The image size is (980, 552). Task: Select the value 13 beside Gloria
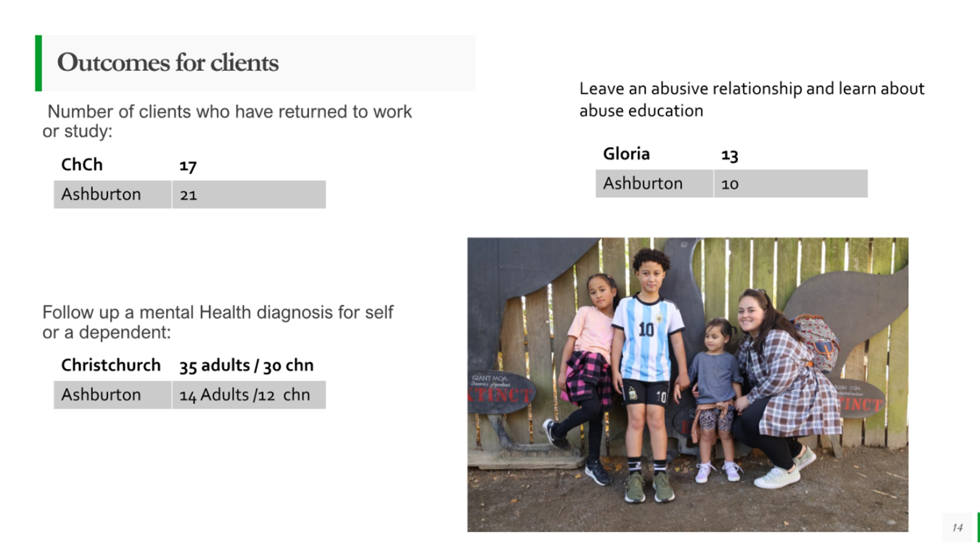[x=729, y=155]
